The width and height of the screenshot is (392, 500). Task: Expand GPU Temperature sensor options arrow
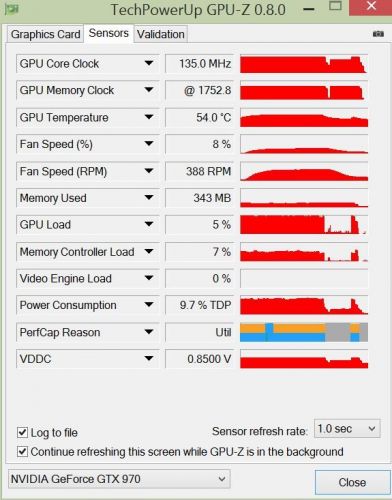point(149,117)
